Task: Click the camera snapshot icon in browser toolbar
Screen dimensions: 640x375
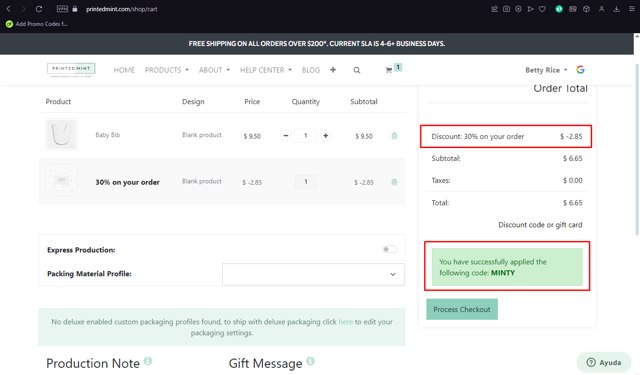Action: 506,9
